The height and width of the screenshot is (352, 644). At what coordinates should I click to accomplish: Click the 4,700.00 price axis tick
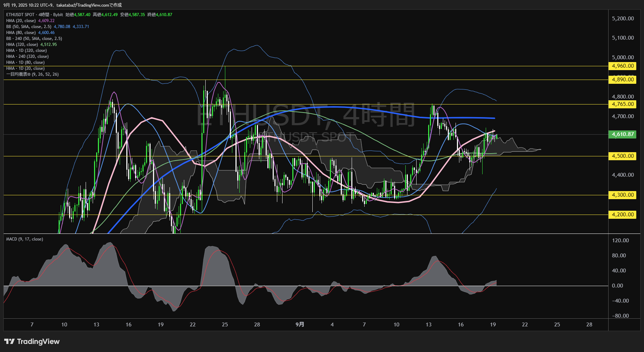623,116
